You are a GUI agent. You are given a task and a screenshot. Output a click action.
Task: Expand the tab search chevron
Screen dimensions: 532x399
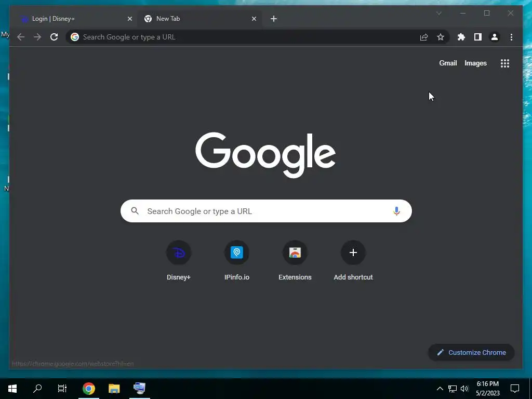click(438, 13)
